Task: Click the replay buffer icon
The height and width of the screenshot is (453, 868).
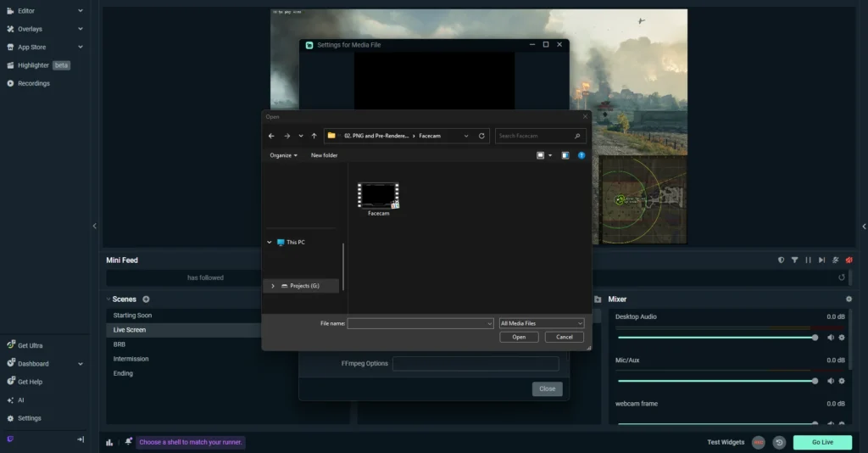Action: point(779,442)
